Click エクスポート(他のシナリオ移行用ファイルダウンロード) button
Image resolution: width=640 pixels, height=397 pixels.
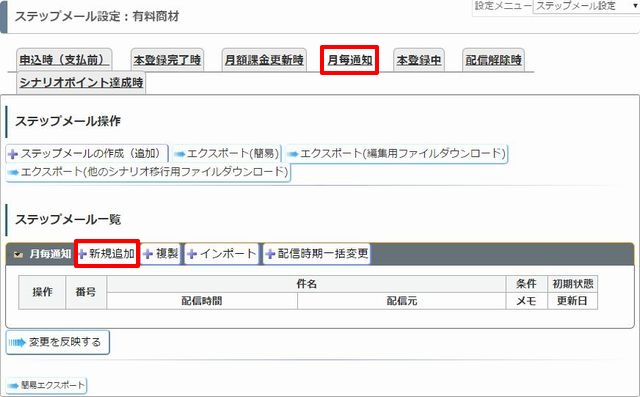pyautogui.click(x=148, y=172)
